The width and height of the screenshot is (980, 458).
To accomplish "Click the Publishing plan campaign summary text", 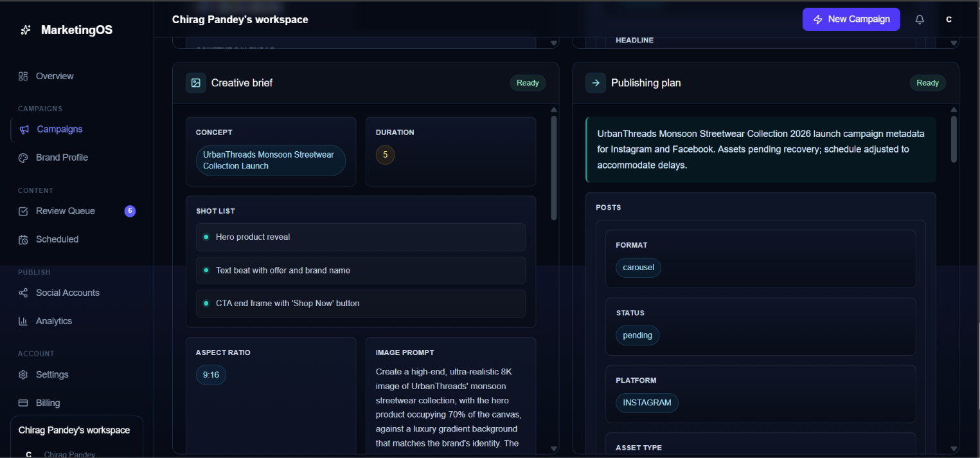I will click(761, 149).
